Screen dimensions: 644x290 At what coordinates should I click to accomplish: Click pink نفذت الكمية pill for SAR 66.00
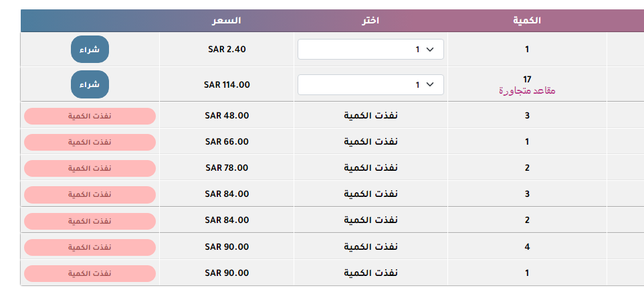point(90,143)
